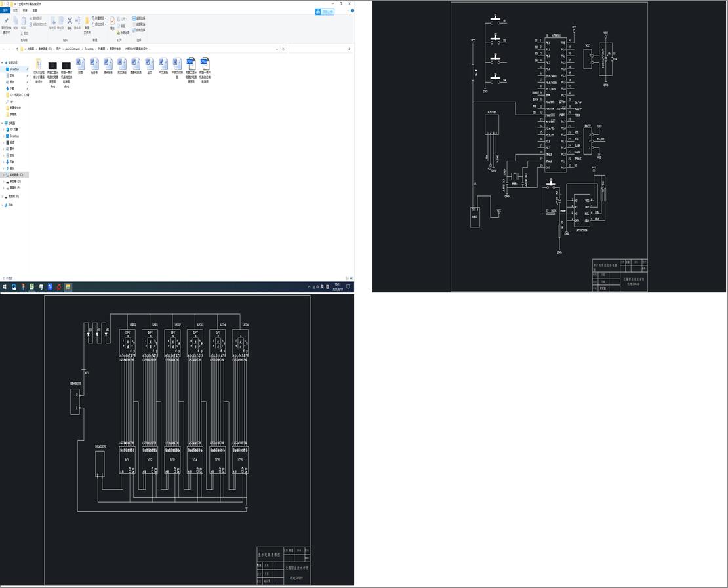Click Invert Selection in the ribbon

(140, 30)
